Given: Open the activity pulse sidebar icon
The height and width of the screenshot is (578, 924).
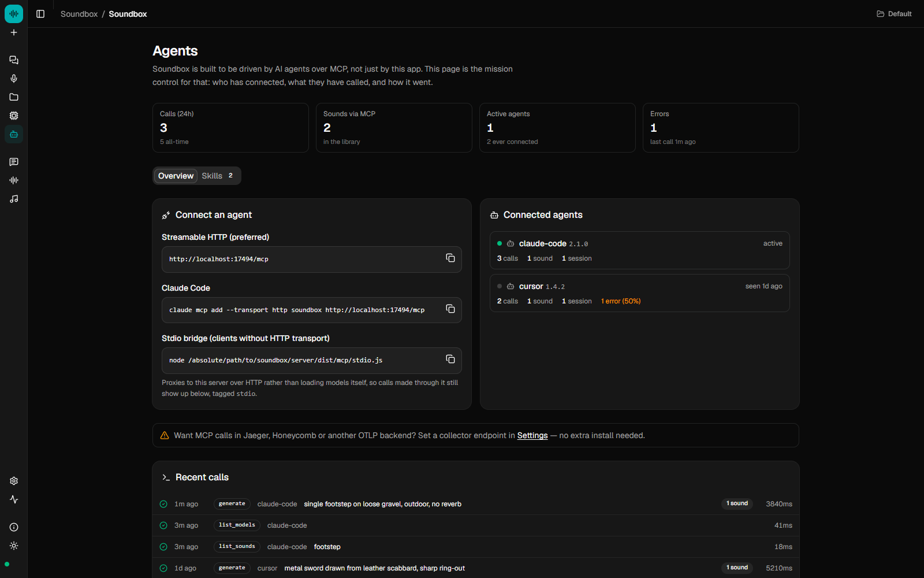Looking at the screenshot, I should pos(14,499).
